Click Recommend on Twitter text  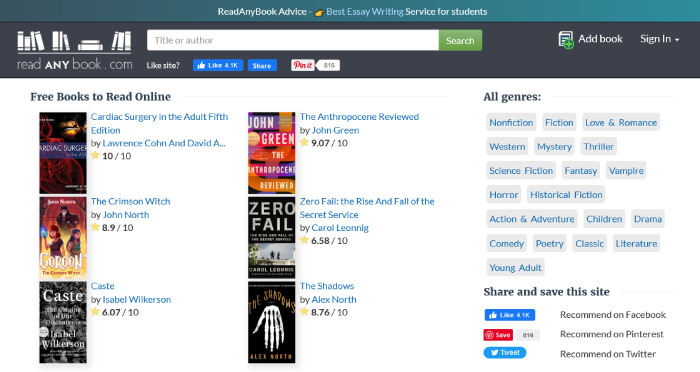point(608,354)
